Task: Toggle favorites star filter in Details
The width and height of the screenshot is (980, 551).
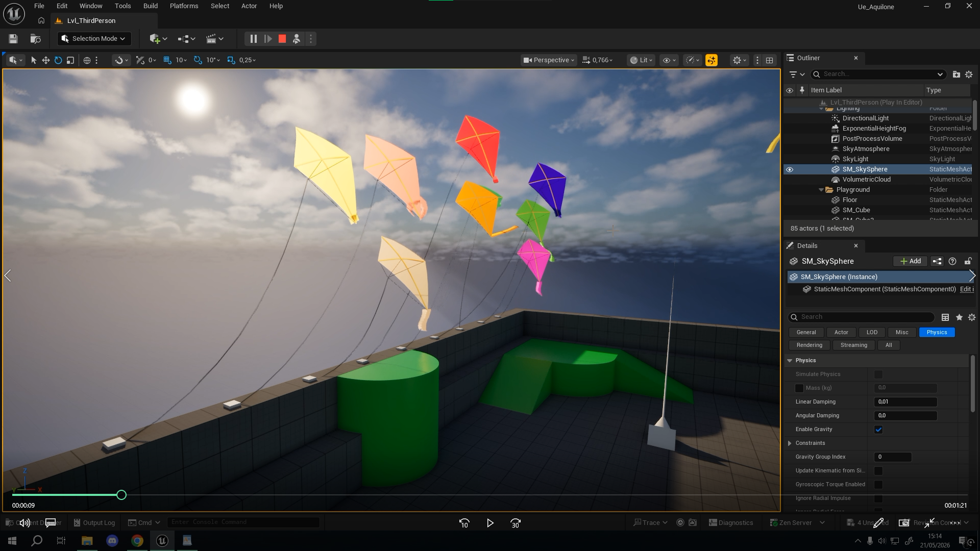Action: 959,317
